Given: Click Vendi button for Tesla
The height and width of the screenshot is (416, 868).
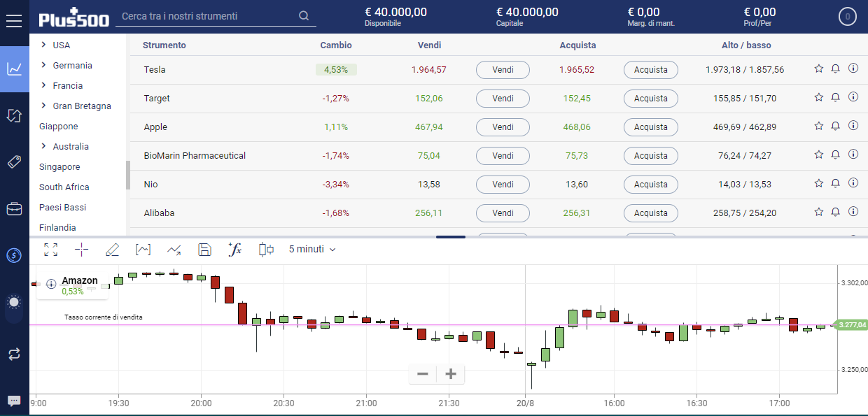Looking at the screenshot, I should [x=503, y=70].
